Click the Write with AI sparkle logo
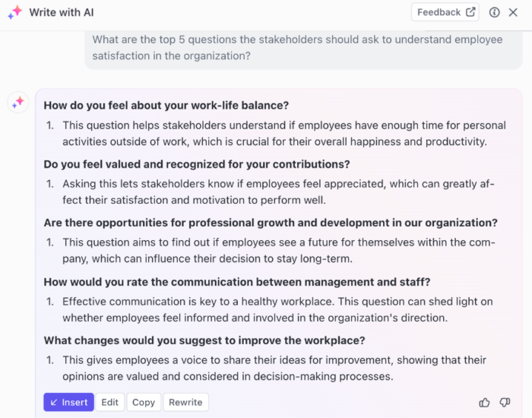 15,12
